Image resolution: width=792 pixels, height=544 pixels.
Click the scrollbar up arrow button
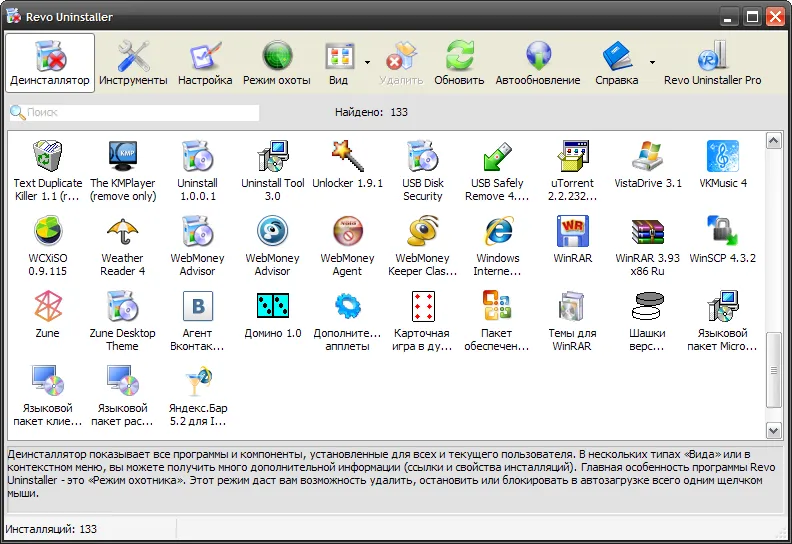click(x=774, y=140)
